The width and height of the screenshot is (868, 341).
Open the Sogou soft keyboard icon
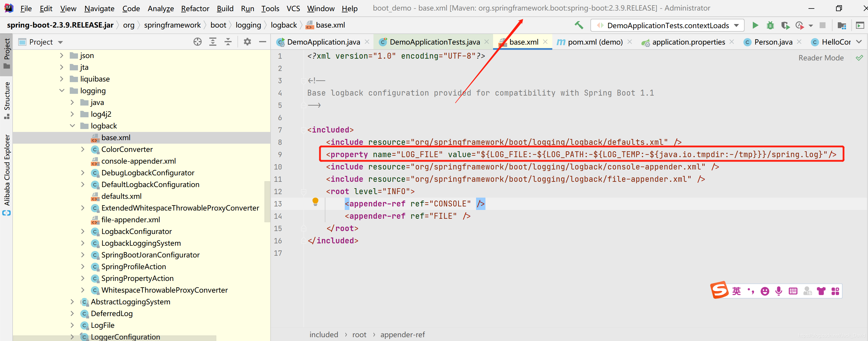click(793, 291)
